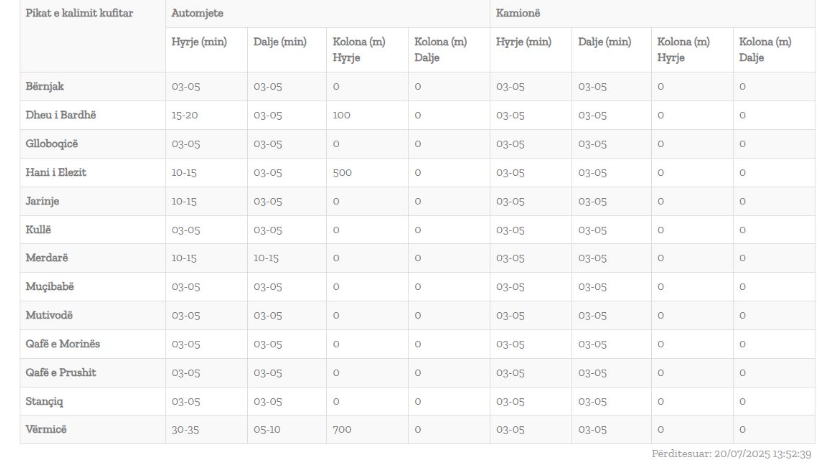Select the 15-20 entry time for Dheu i Bardhë
The image size is (836, 463).
[x=184, y=115]
